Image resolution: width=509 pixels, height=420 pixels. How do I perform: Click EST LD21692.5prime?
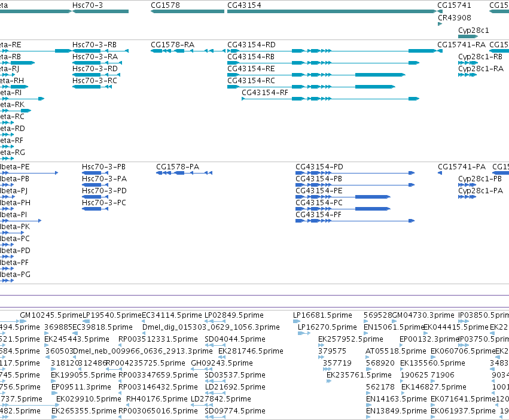click(x=215, y=393)
